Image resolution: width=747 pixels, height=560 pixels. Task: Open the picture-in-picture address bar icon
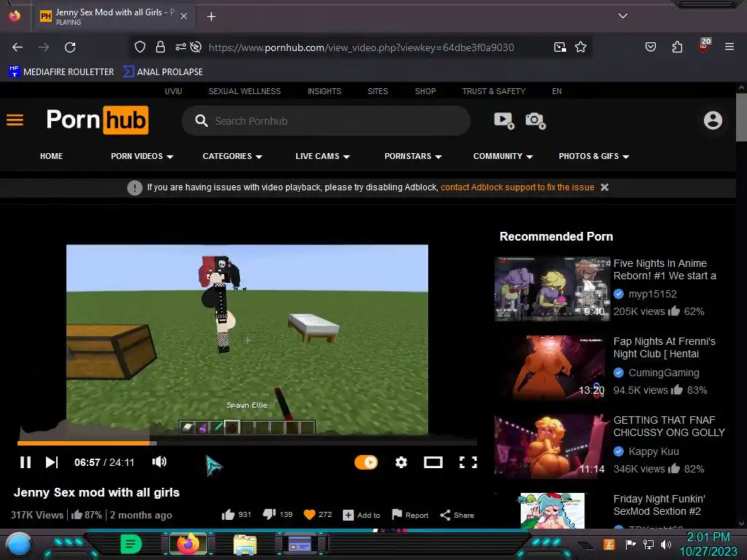[x=560, y=47]
